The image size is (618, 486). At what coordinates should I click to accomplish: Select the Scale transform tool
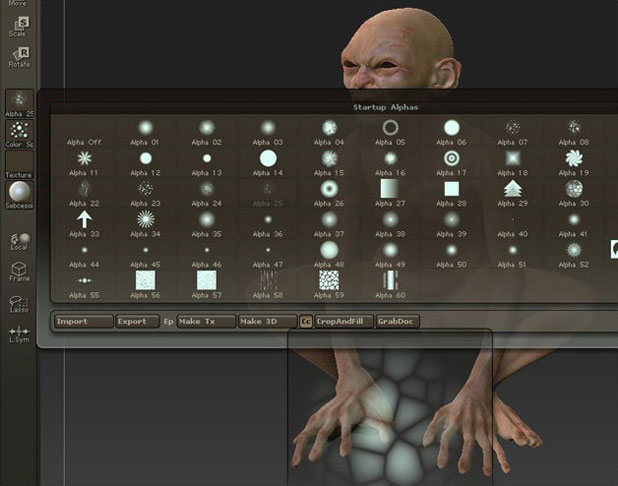click(19, 26)
